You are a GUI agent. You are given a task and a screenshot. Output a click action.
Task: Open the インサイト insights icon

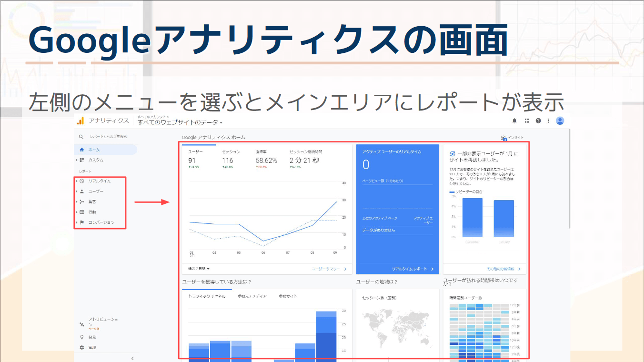point(503,138)
